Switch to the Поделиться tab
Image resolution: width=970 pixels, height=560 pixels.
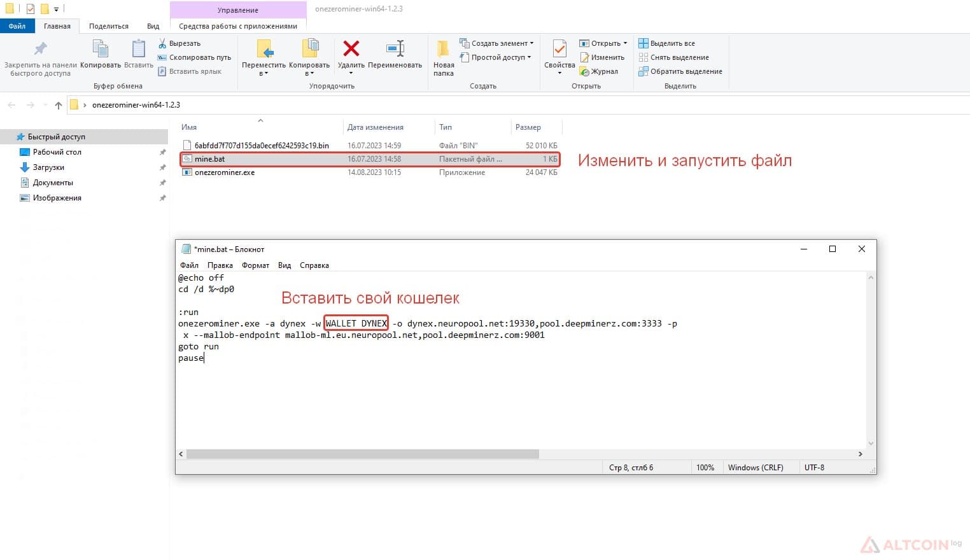tap(109, 26)
